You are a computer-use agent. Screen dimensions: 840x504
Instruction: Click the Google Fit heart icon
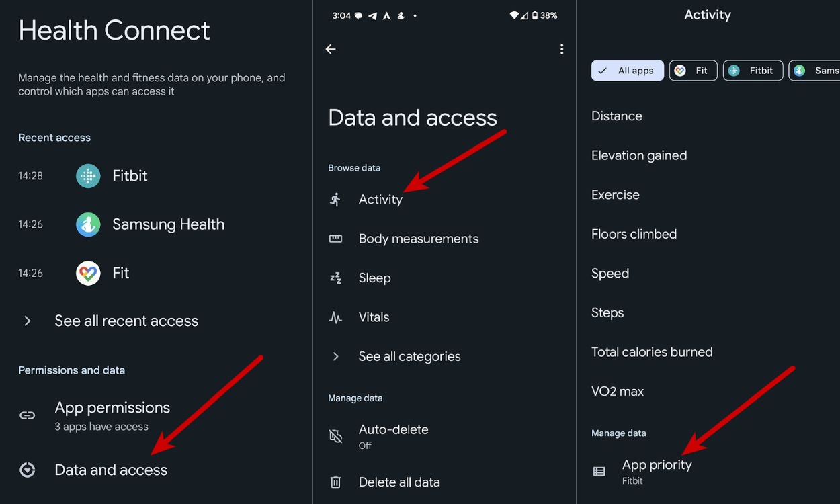point(88,272)
